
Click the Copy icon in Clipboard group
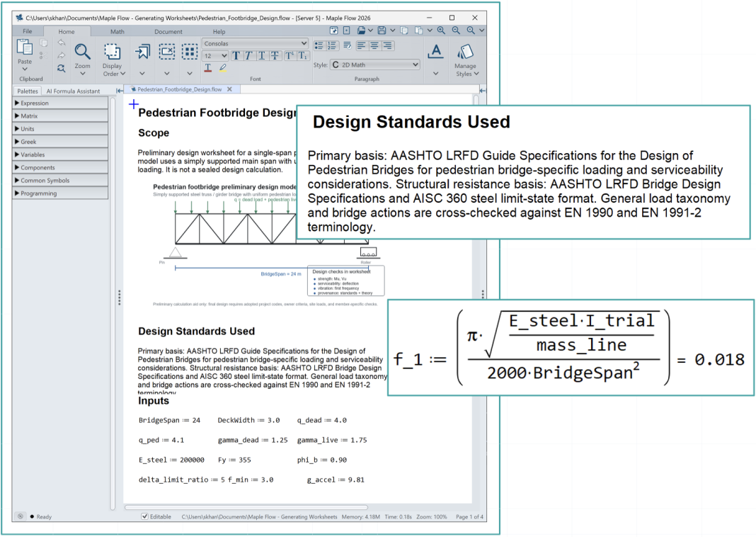click(x=43, y=43)
